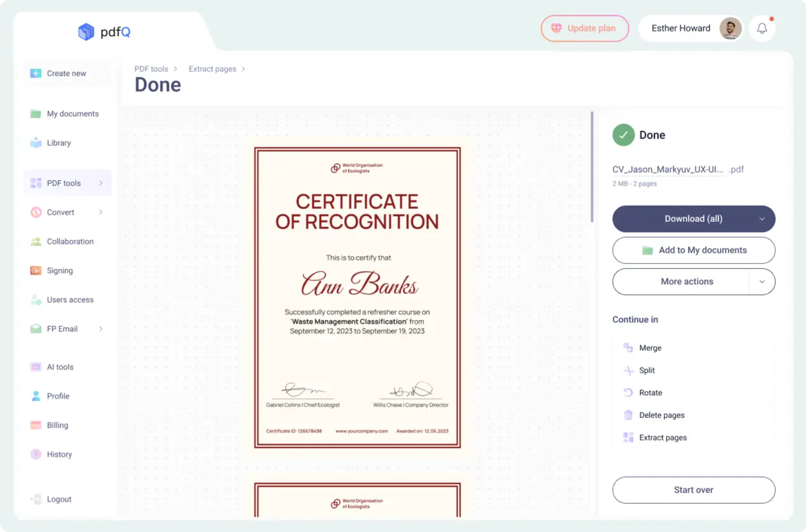Click Add to My documents button

tap(693, 250)
